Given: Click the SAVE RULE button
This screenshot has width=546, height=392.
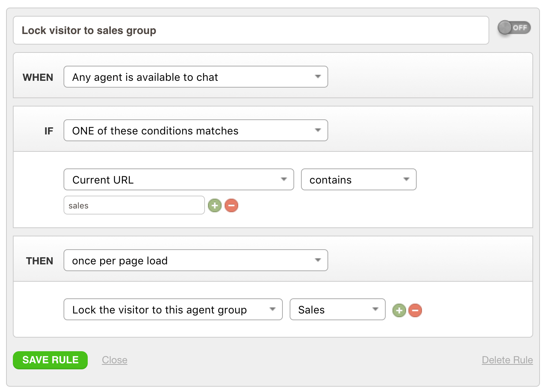Looking at the screenshot, I should tap(50, 360).
